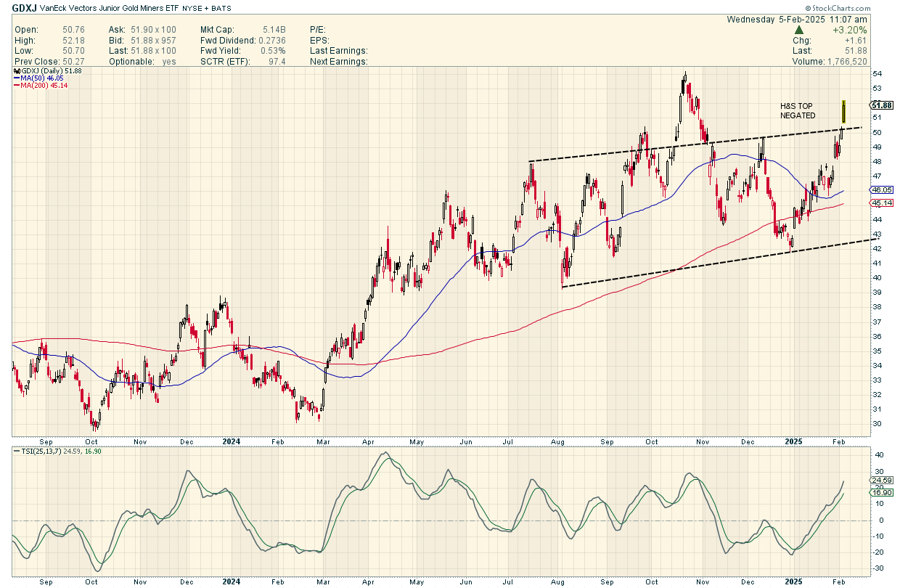Click the -10 TSI axis label
The width and height of the screenshot is (900, 588).
878,536
